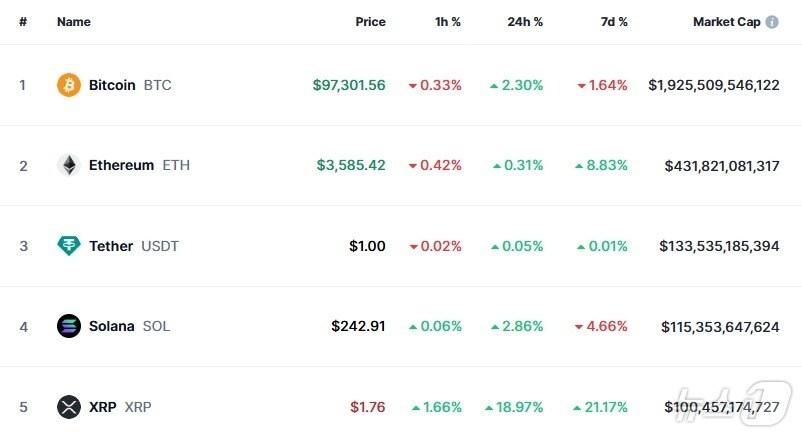The width and height of the screenshot is (802, 438).
Task: Open the XRP name link
Action: pyautogui.click(x=102, y=407)
